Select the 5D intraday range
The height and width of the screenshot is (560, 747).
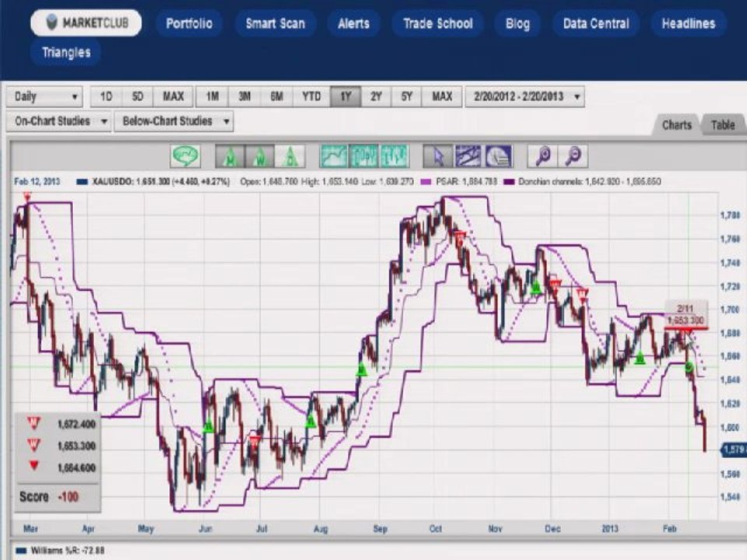137,96
